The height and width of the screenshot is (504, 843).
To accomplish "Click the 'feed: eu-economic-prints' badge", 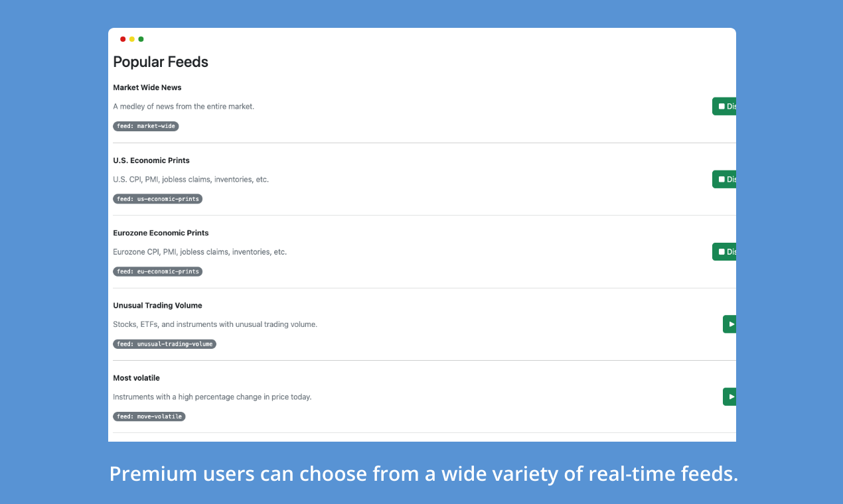I will [157, 271].
